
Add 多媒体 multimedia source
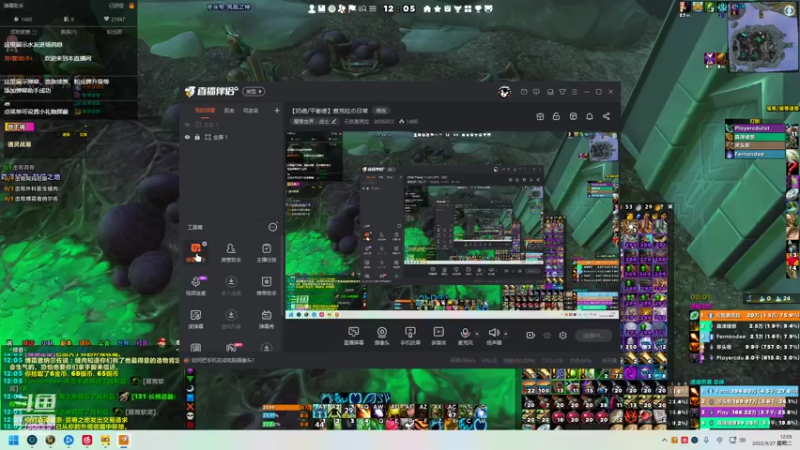(438, 336)
